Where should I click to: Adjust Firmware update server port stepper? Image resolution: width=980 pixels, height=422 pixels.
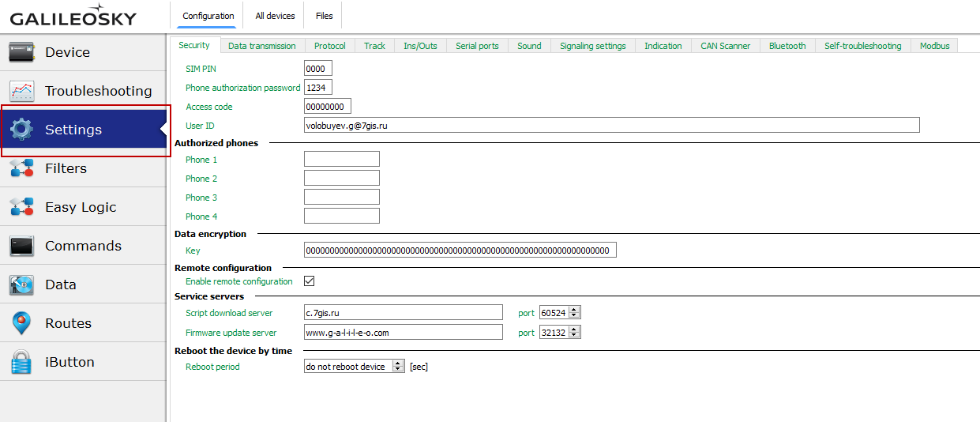pos(574,333)
